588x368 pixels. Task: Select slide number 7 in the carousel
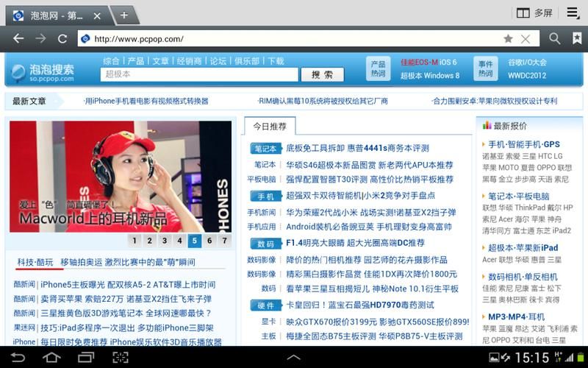(224, 240)
